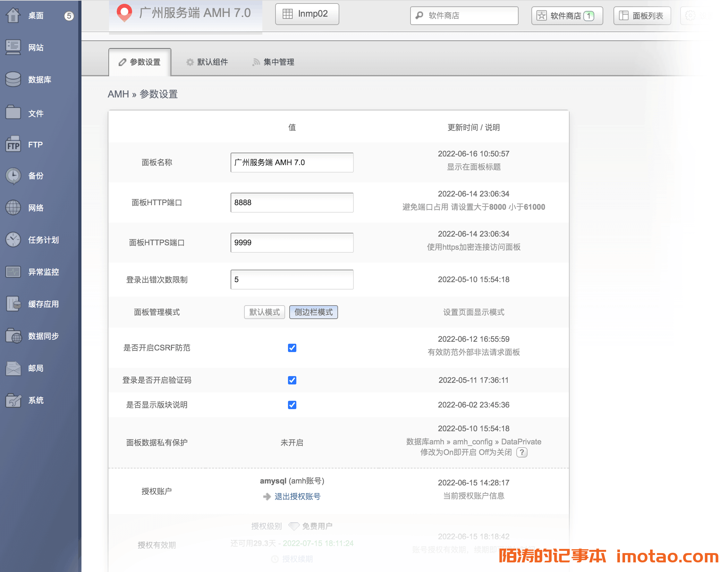728x572 pixels.
Task: Focus the 登录出错次数限制 input field
Action: coord(292,279)
